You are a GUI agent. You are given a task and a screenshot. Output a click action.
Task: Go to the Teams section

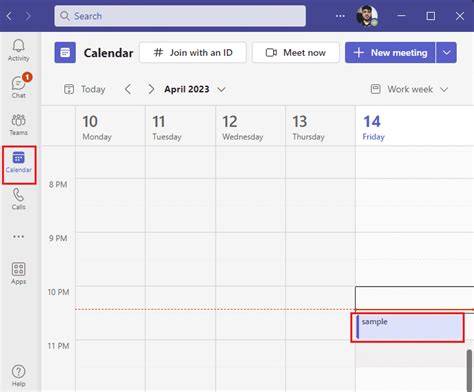coord(18,125)
